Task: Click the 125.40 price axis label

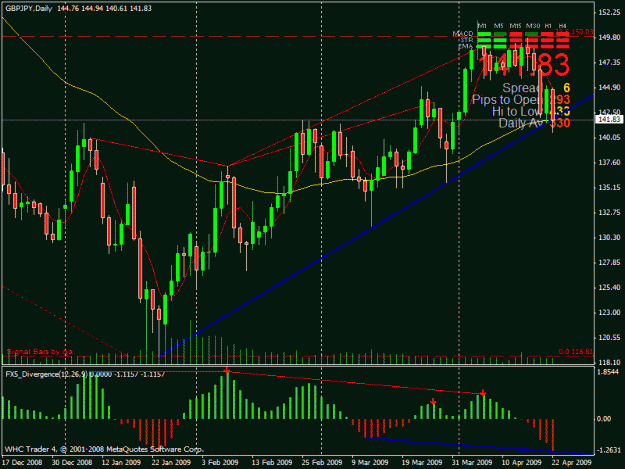Action: [x=609, y=287]
